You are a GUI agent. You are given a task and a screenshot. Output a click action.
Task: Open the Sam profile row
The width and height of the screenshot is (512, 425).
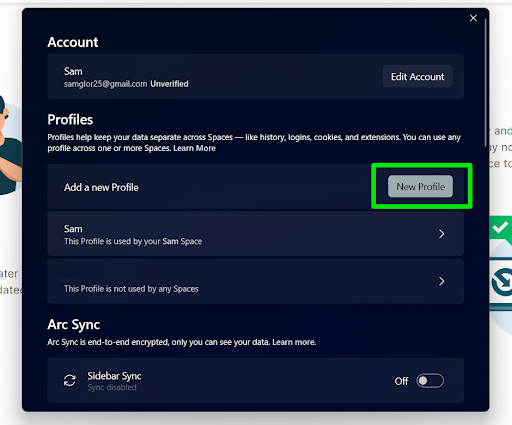click(255, 234)
